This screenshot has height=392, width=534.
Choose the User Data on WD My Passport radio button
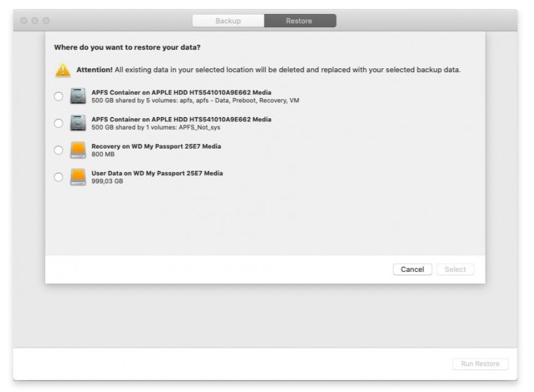click(59, 177)
